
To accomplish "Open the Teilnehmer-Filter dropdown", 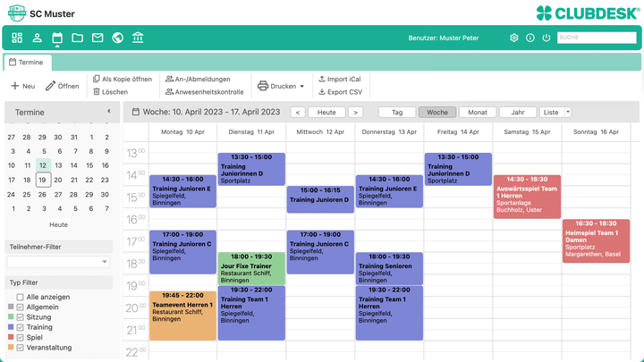I will [x=58, y=262].
